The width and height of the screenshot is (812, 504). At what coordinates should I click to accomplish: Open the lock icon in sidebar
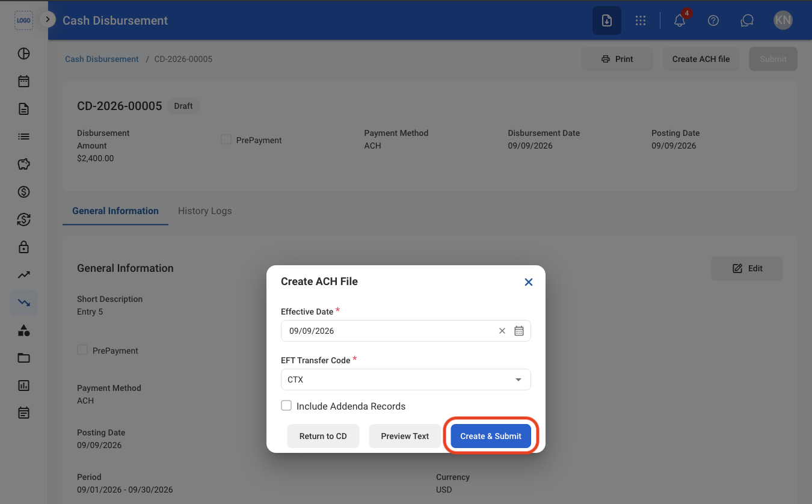coord(23,247)
